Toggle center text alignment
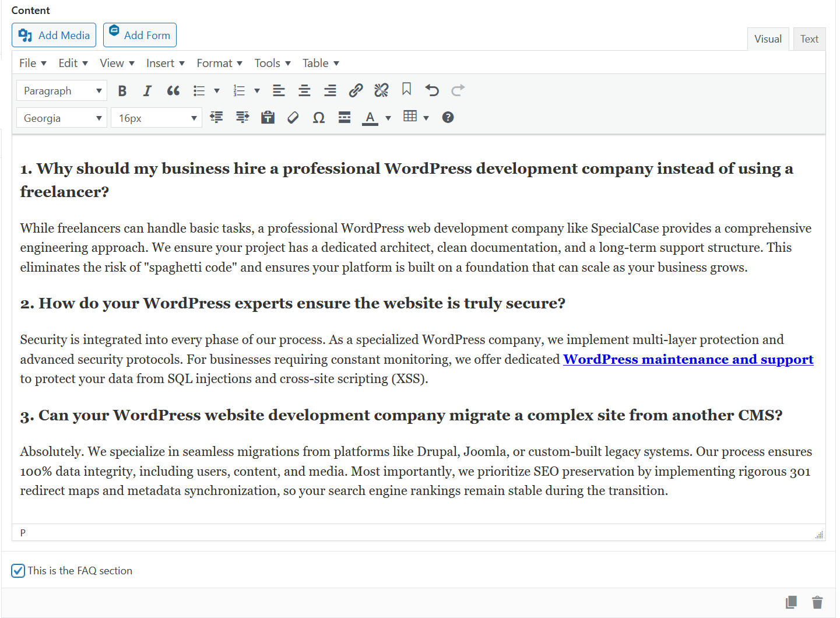Screen dimensions: 840x618 click(304, 90)
